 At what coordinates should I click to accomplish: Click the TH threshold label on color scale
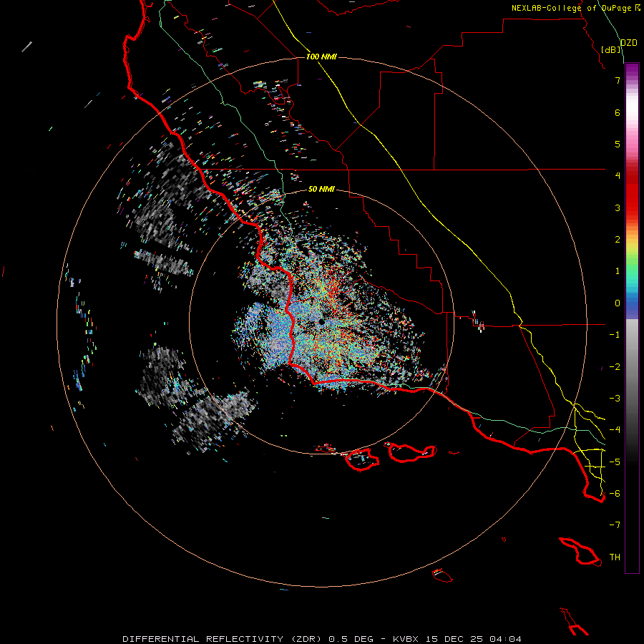[615, 557]
